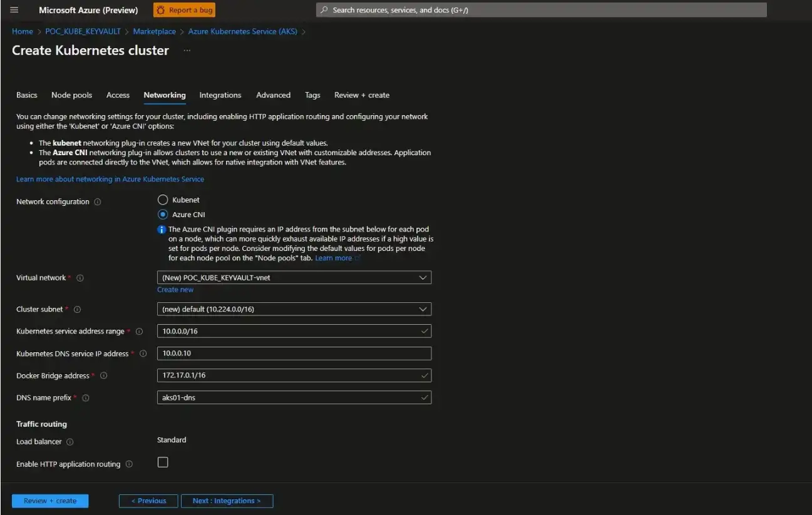Enable HTTP application routing checkbox
812x515 pixels.
[163, 462]
